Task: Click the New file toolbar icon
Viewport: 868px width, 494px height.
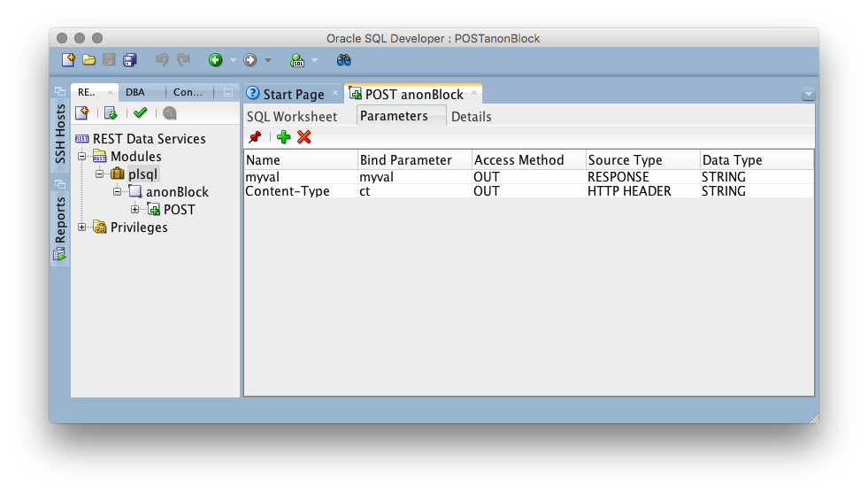Action: (68, 60)
